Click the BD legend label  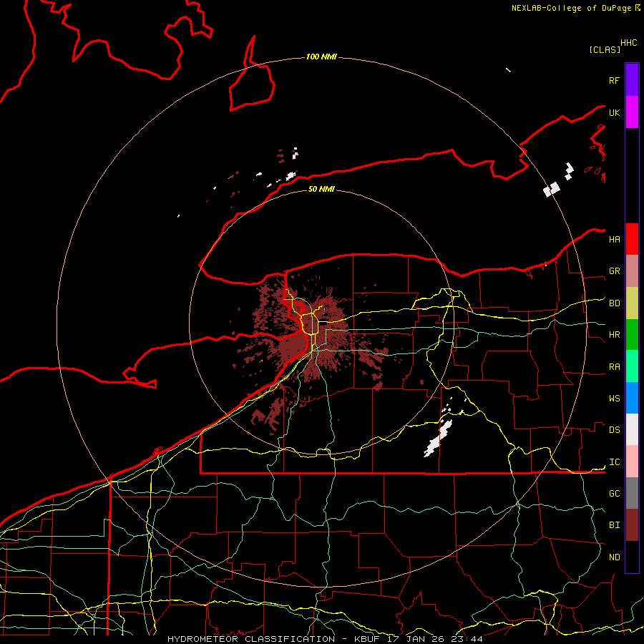(615, 303)
